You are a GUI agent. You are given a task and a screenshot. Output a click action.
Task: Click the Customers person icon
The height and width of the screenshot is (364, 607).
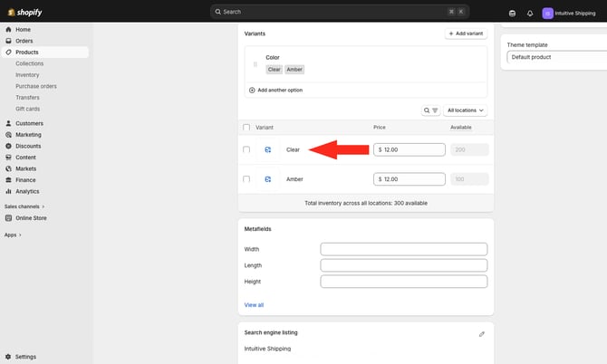click(x=8, y=123)
